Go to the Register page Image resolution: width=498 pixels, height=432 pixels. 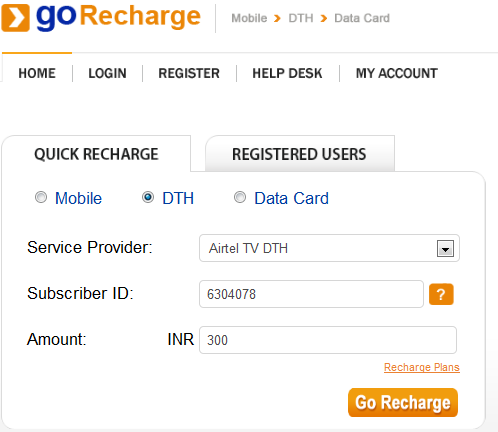click(x=189, y=73)
